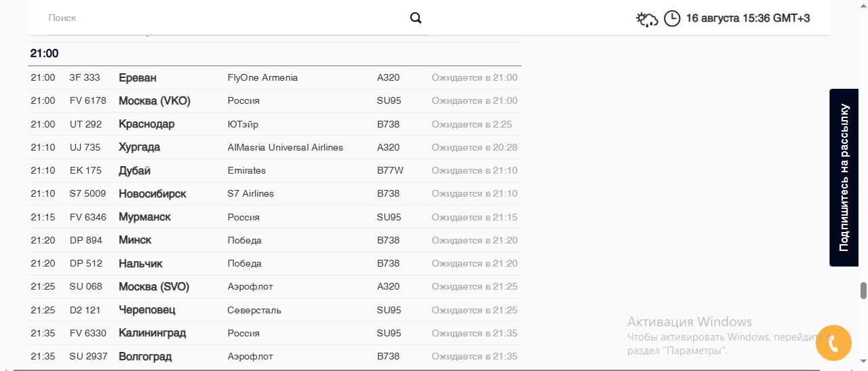
Task: Open flight FV 6346
Action: pyautogui.click(x=88, y=217)
